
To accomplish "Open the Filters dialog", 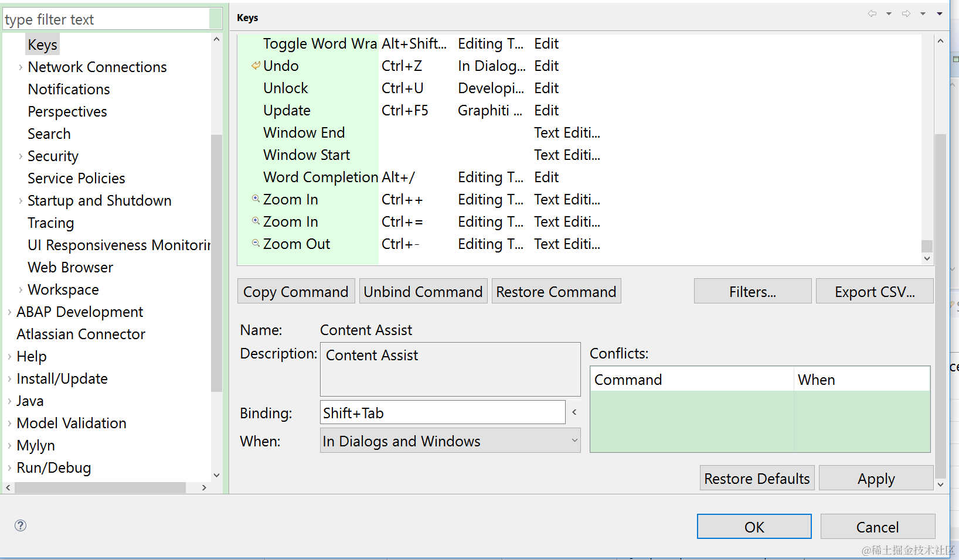I will (x=753, y=291).
